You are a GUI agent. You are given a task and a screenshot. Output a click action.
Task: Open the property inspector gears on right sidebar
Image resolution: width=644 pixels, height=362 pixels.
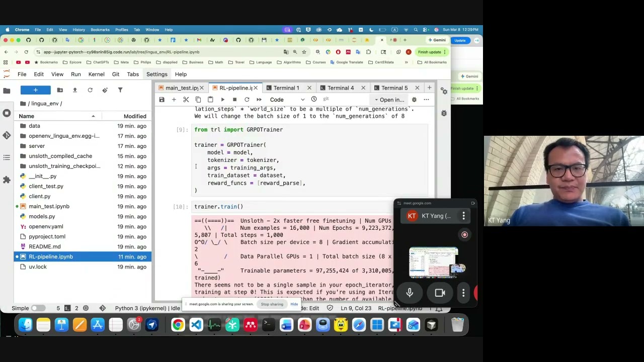point(444,91)
